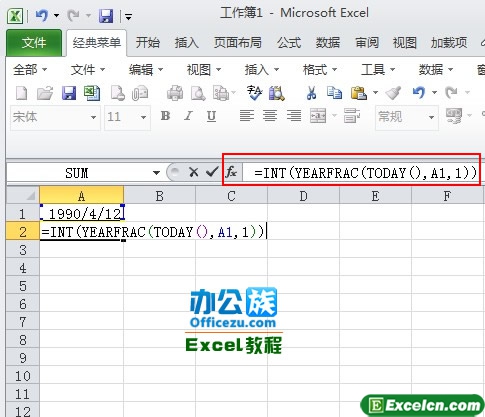This screenshot has width=485, height=417.
Task: Click the Save as Excel workbook icon
Action: pos(92,93)
